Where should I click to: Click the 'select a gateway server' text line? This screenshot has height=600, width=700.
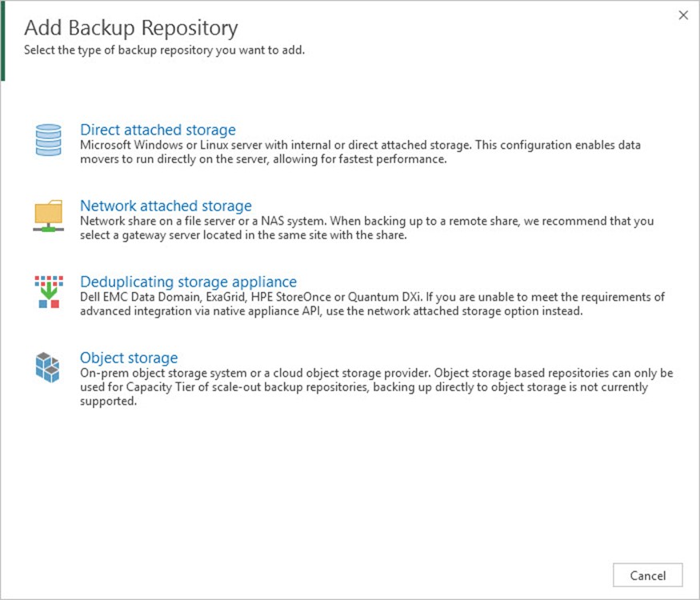pyautogui.click(x=244, y=235)
